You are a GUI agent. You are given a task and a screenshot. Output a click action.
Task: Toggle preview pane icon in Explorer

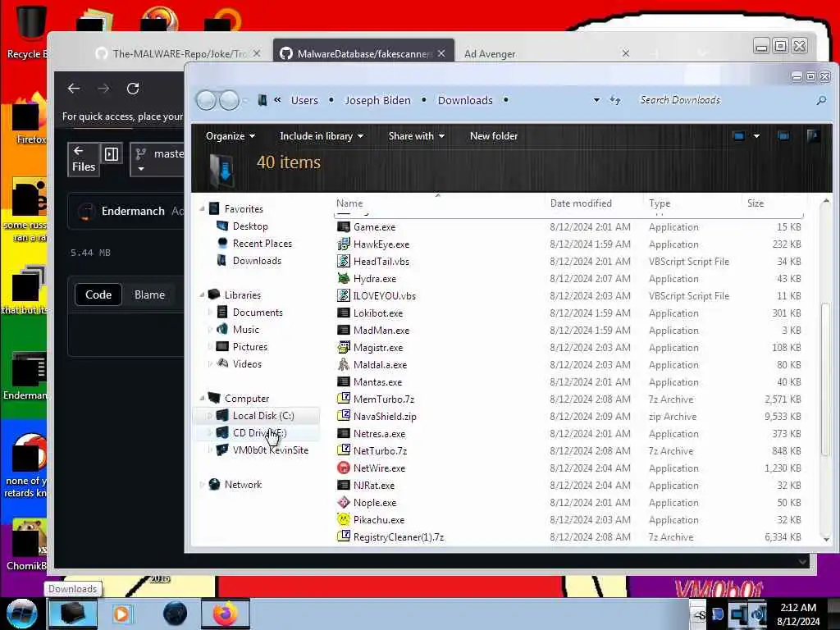click(x=783, y=136)
